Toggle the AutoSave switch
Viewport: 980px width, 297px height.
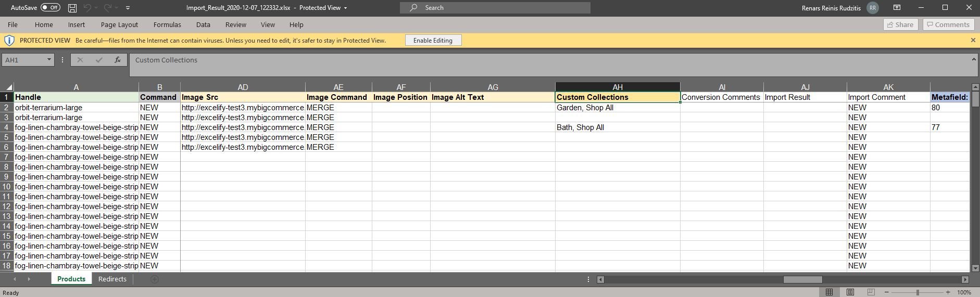point(51,8)
